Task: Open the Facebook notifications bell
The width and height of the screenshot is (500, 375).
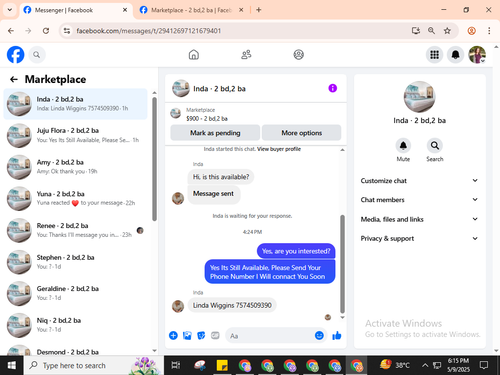Action: tap(455, 55)
